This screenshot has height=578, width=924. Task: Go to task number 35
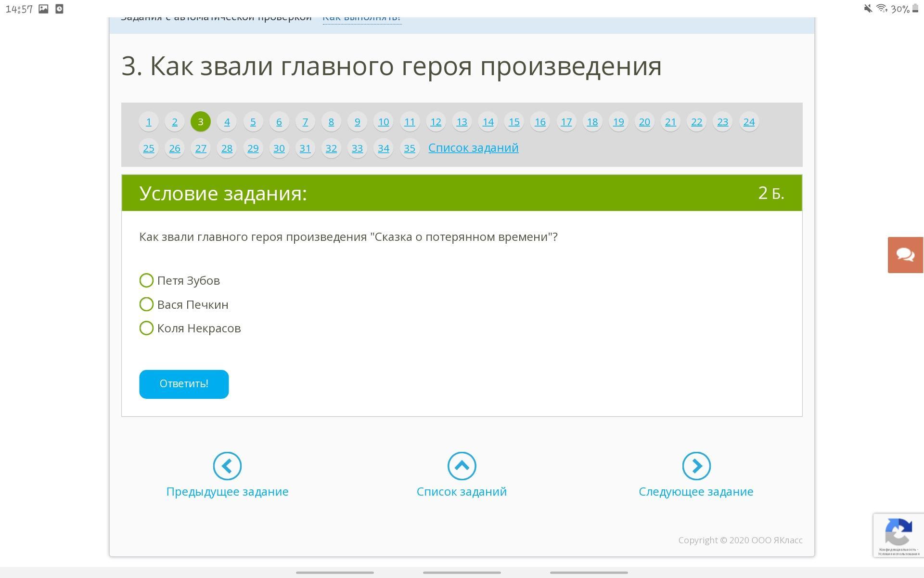point(409,148)
